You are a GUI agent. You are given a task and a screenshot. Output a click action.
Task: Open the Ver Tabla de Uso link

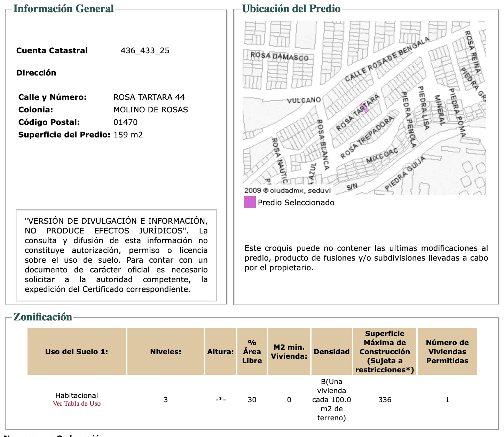(77, 404)
